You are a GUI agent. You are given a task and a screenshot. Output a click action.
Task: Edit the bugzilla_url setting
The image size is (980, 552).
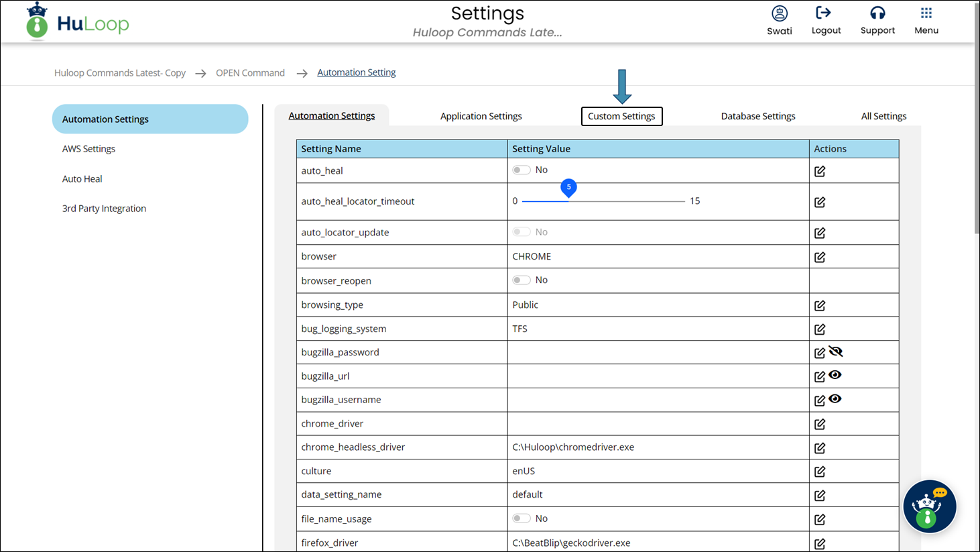pos(820,377)
